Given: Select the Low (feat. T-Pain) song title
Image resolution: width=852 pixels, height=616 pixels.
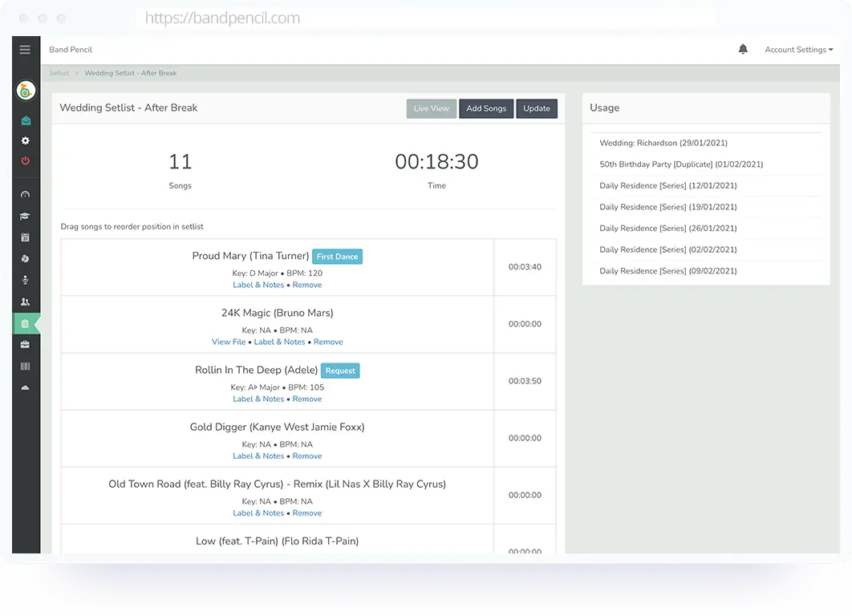Looking at the screenshot, I should (x=277, y=541).
